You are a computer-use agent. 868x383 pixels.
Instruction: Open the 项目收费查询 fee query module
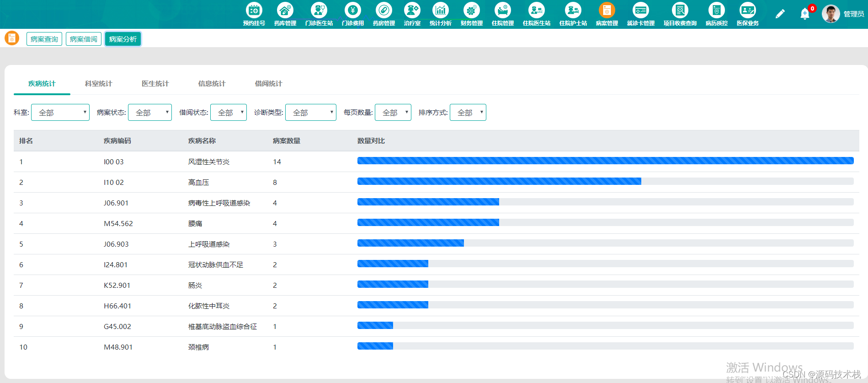coord(680,14)
